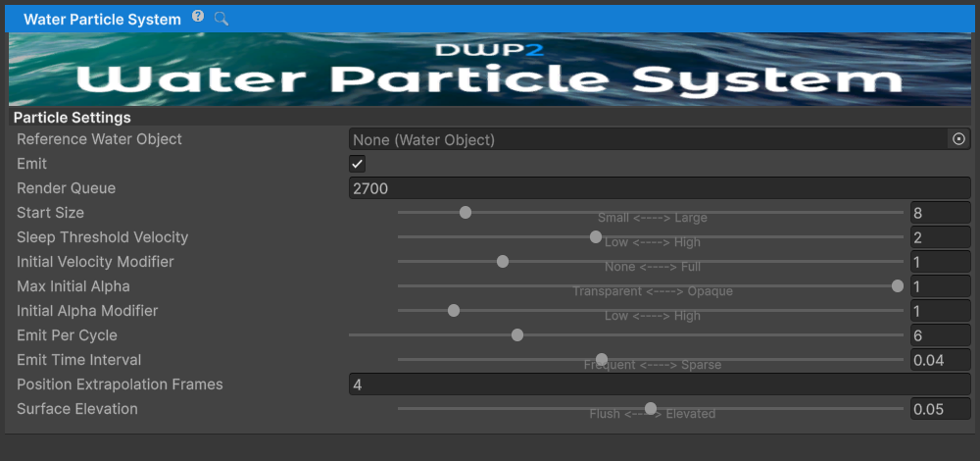
Task: Click the DWP2 Water Particle System banner
Action: (490, 70)
